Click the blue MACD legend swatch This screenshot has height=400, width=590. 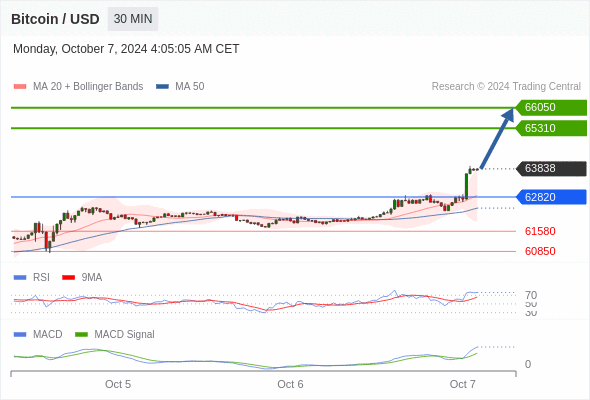tap(20, 335)
